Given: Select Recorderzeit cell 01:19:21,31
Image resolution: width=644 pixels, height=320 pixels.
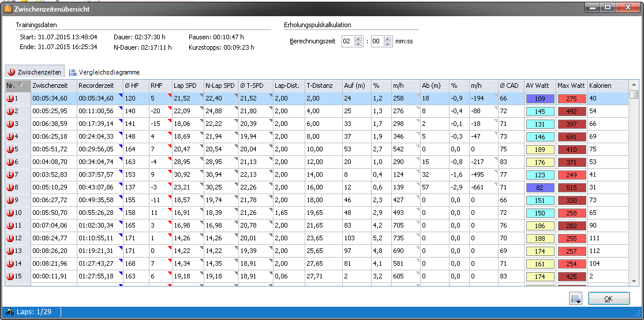Looking at the screenshot, I should 100,251.
